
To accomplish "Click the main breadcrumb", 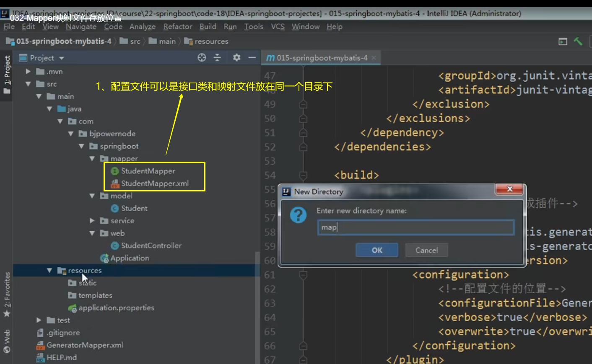I will point(163,41).
